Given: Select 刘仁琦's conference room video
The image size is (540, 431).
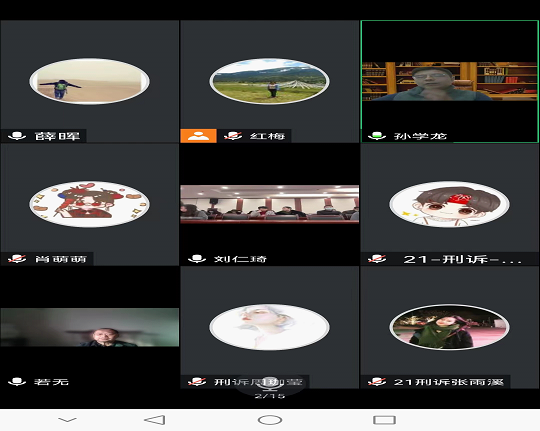Looking at the screenshot, I should point(270,204).
